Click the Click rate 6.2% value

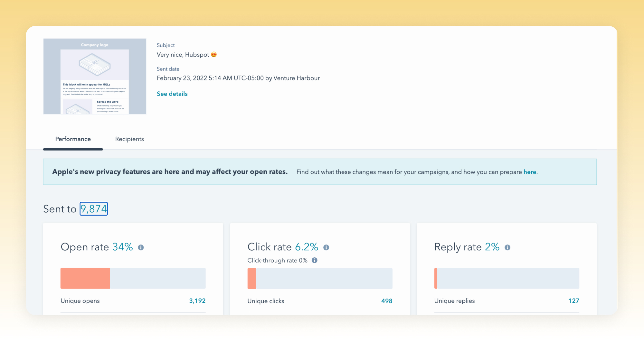[x=307, y=247]
